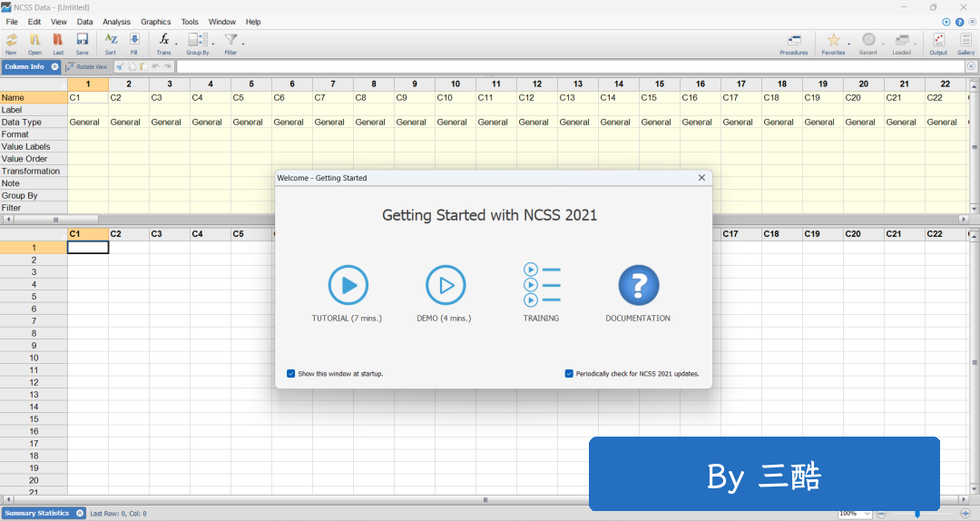Open the Tools menu
Image resolution: width=980 pixels, height=521 pixels.
click(x=190, y=22)
